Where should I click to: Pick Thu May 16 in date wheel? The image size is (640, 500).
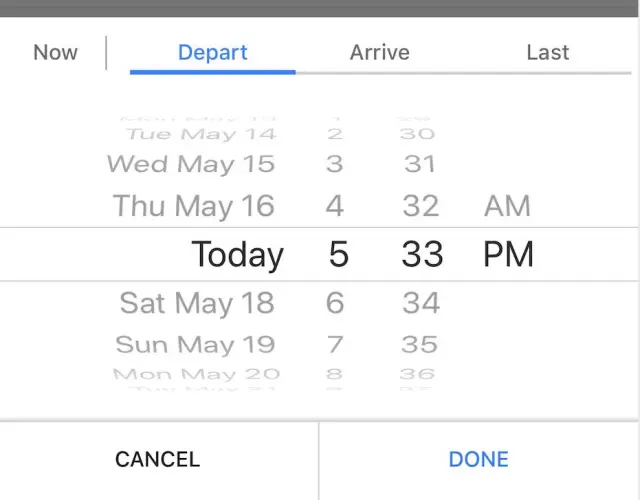tap(193, 206)
